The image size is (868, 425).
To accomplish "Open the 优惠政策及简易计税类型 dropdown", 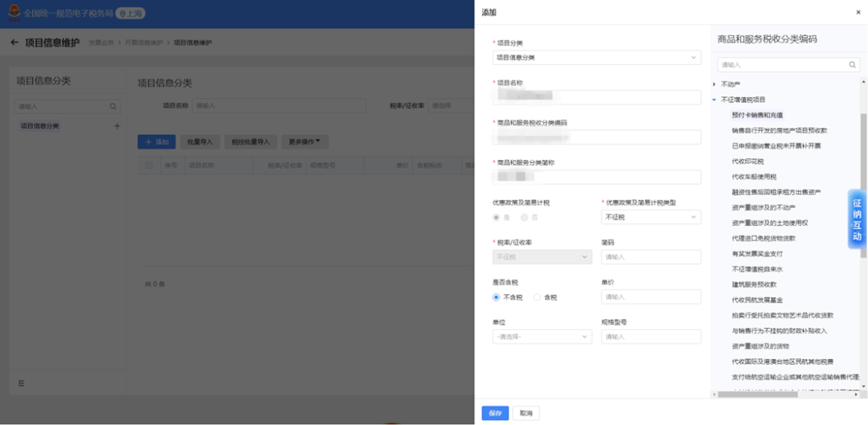I will click(x=651, y=218).
